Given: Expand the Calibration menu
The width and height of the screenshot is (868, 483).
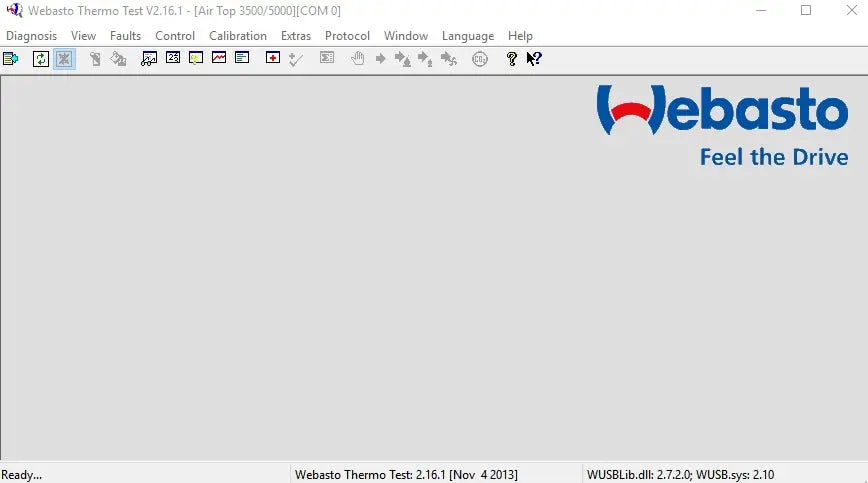Looking at the screenshot, I should tap(238, 36).
